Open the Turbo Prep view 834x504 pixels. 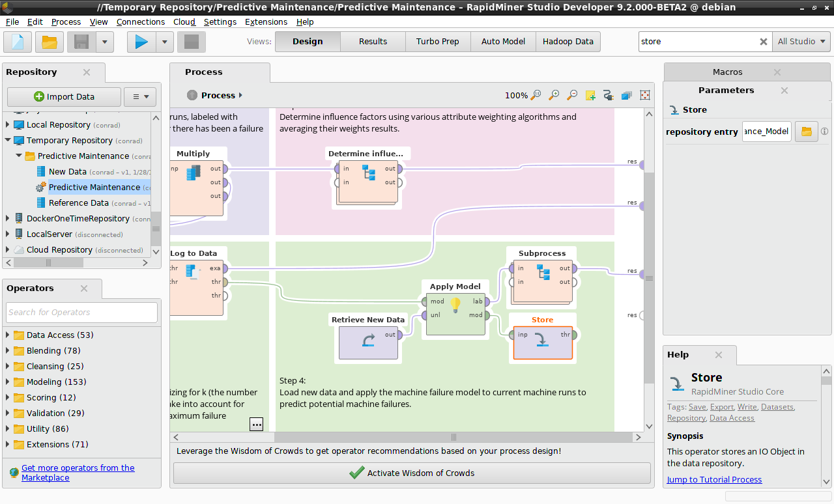click(437, 42)
